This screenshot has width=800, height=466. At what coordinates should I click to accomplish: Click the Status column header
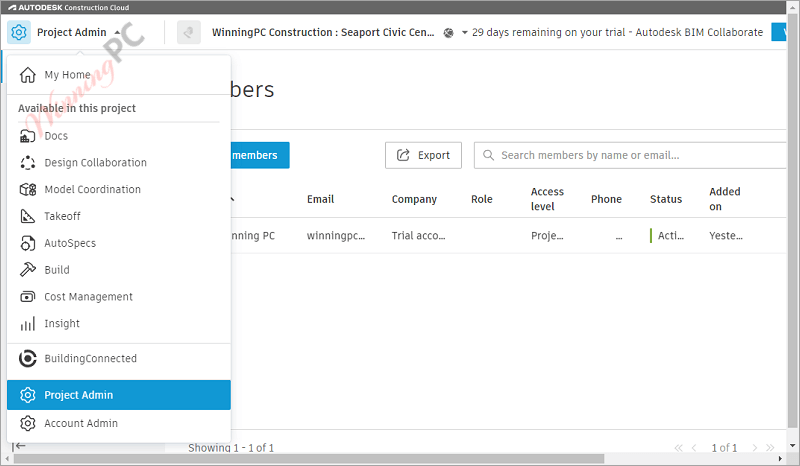tap(666, 200)
